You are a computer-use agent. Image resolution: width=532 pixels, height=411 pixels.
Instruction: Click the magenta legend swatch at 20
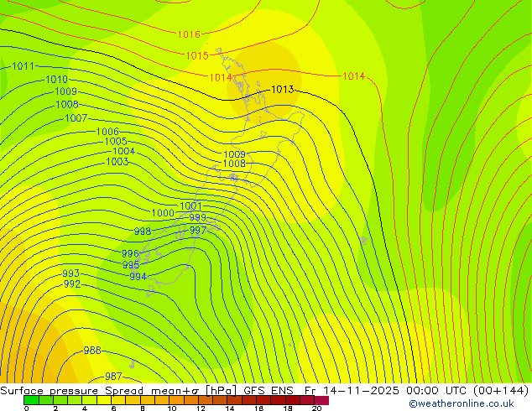point(321,400)
